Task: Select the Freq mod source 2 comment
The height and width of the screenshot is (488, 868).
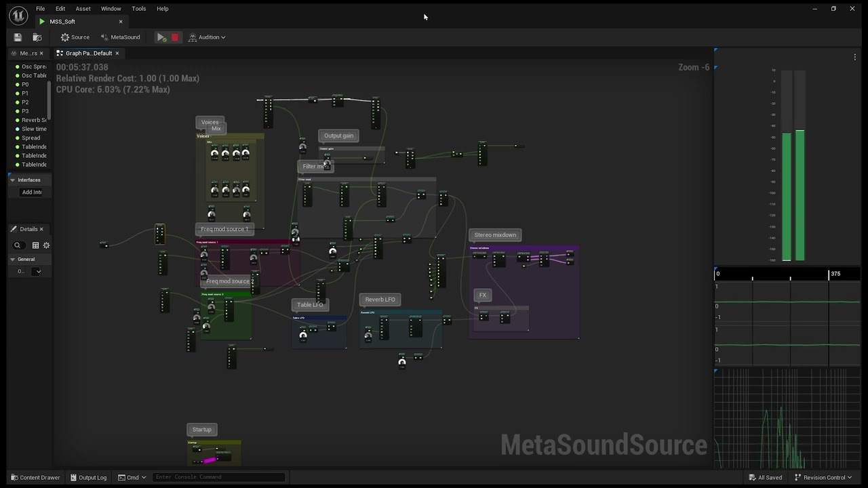Action: [229, 281]
